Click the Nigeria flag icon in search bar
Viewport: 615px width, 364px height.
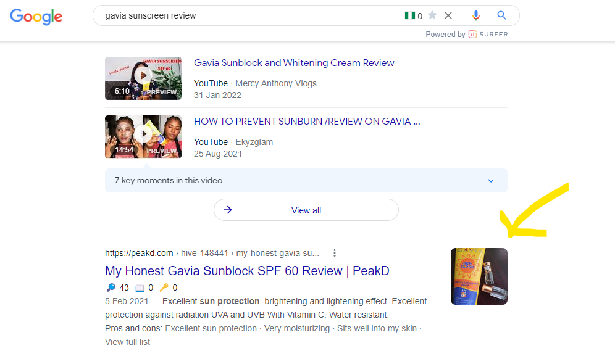tap(410, 15)
